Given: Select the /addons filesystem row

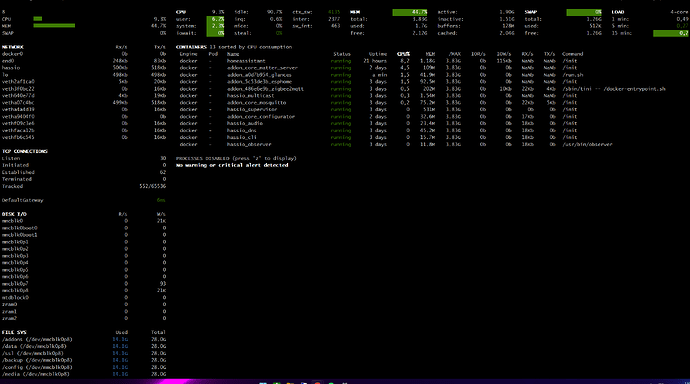Looking at the screenshot, I should [x=84, y=340].
